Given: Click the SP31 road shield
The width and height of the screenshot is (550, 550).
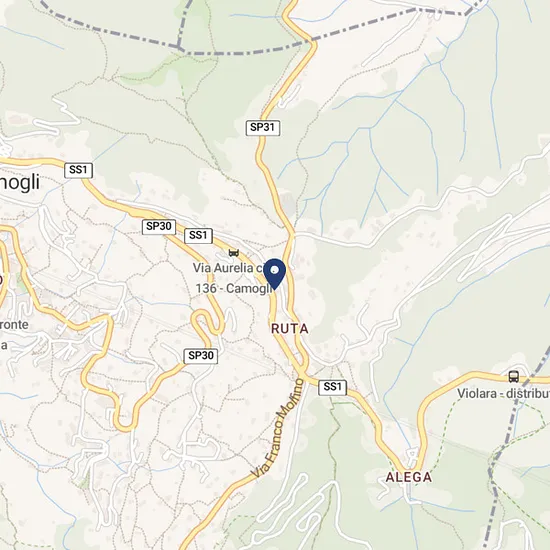Looking at the screenshot, I should click(263, 128).
